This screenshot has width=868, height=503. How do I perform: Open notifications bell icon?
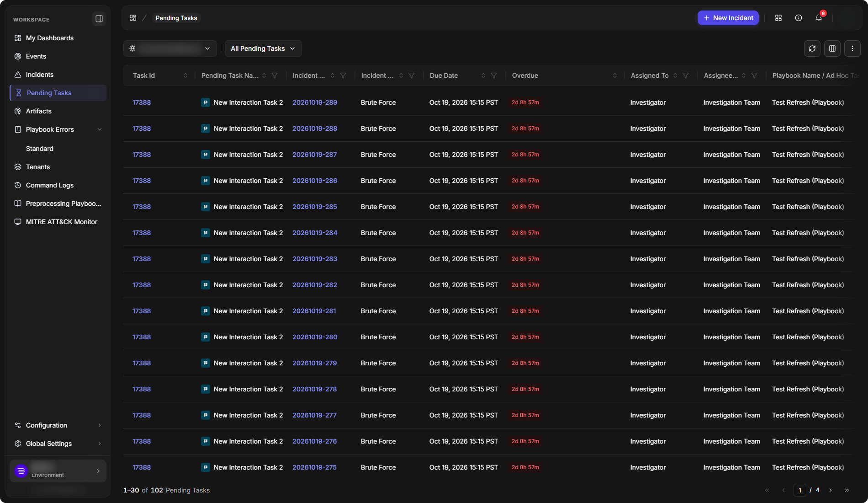coord(819,18)
